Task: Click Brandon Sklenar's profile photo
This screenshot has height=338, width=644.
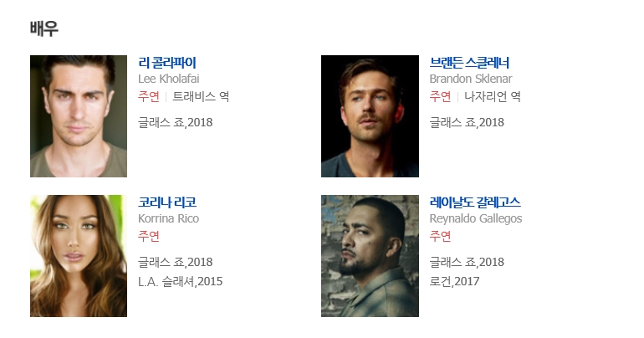Action: coord(370,116)
